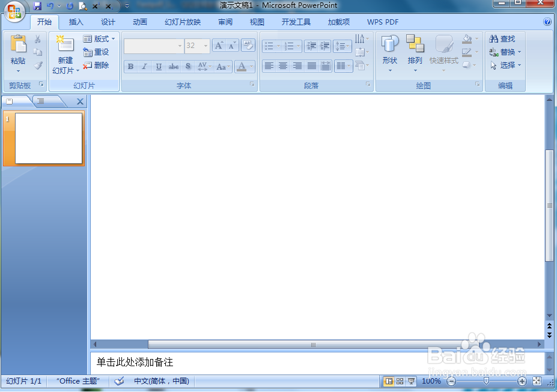Align text left

click(269, 66)
